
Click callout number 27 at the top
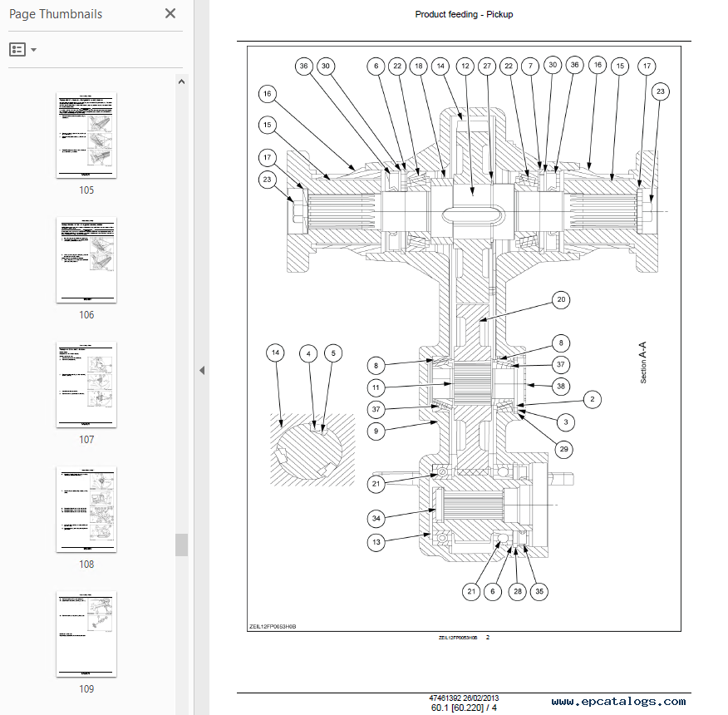(487, 66)
